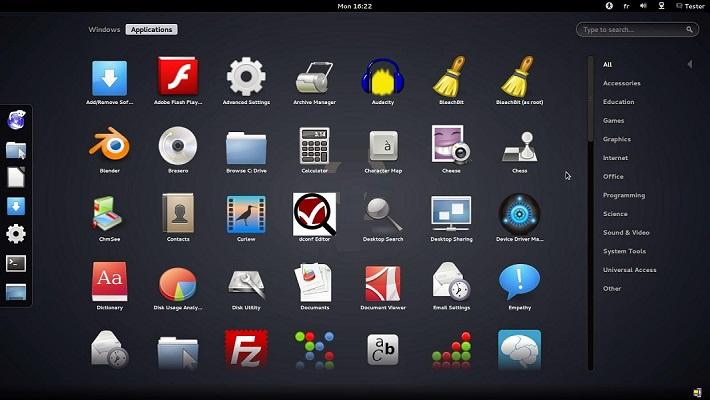Filter by Office category
Screen dimensions: 710x400
click(x=613, y=176)
